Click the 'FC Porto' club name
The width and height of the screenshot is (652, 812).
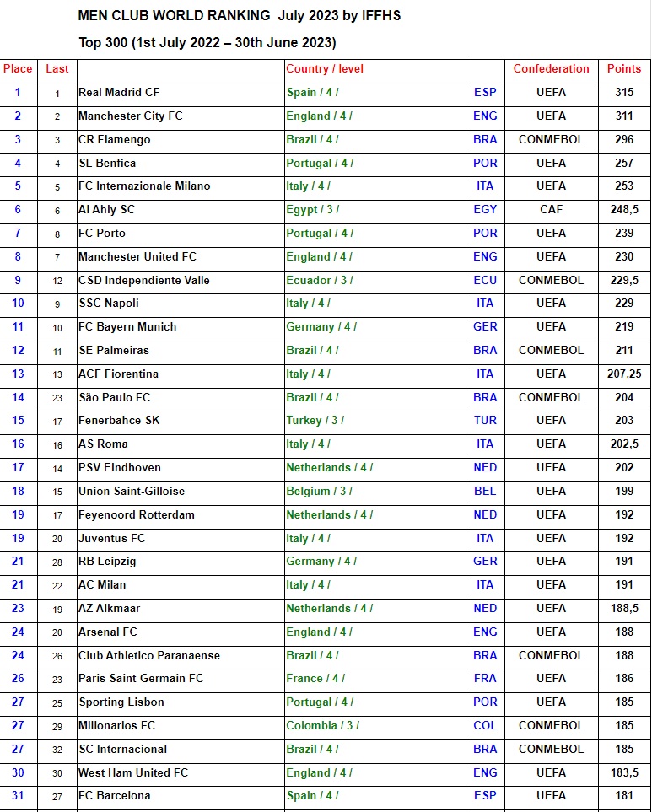pos(102,233)
